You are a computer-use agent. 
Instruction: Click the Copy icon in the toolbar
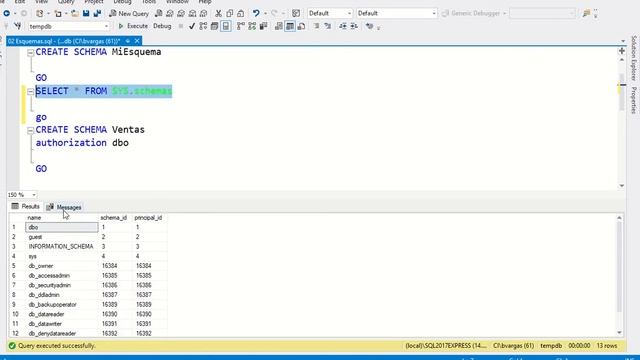[230, 13]
